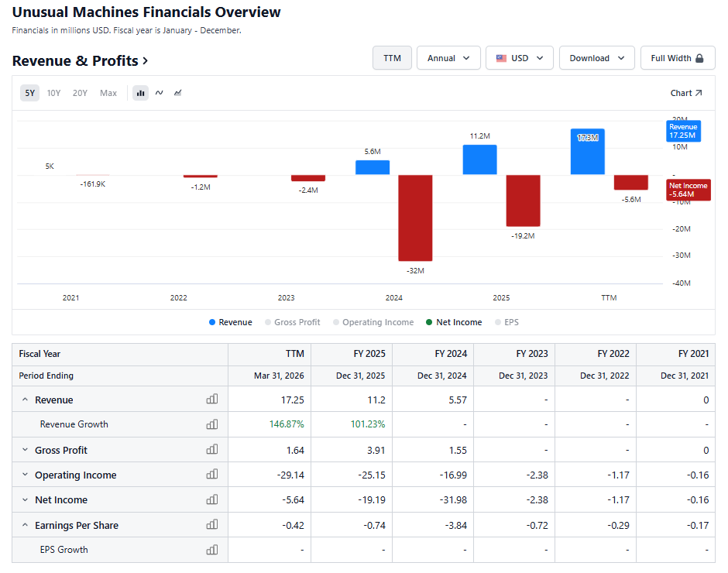
Task: Open the USD currency dropdown
Action: coord(520,58)
